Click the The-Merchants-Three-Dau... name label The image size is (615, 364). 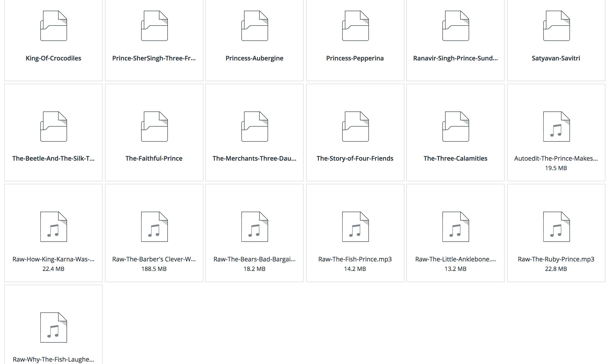[x=254, y=158]
